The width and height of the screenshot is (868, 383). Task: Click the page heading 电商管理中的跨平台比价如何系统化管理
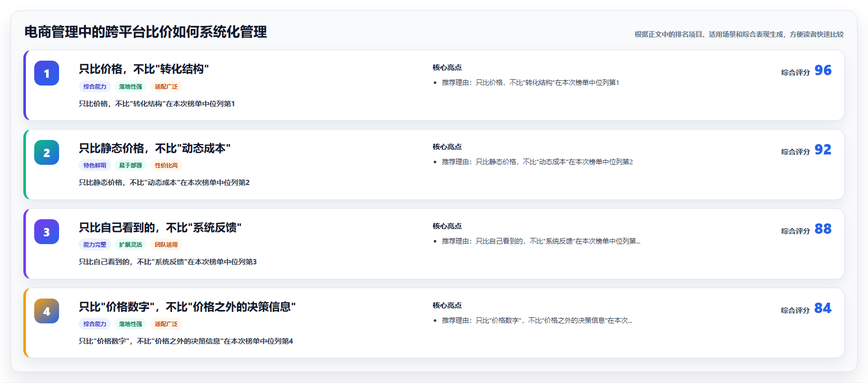(146, 32)
